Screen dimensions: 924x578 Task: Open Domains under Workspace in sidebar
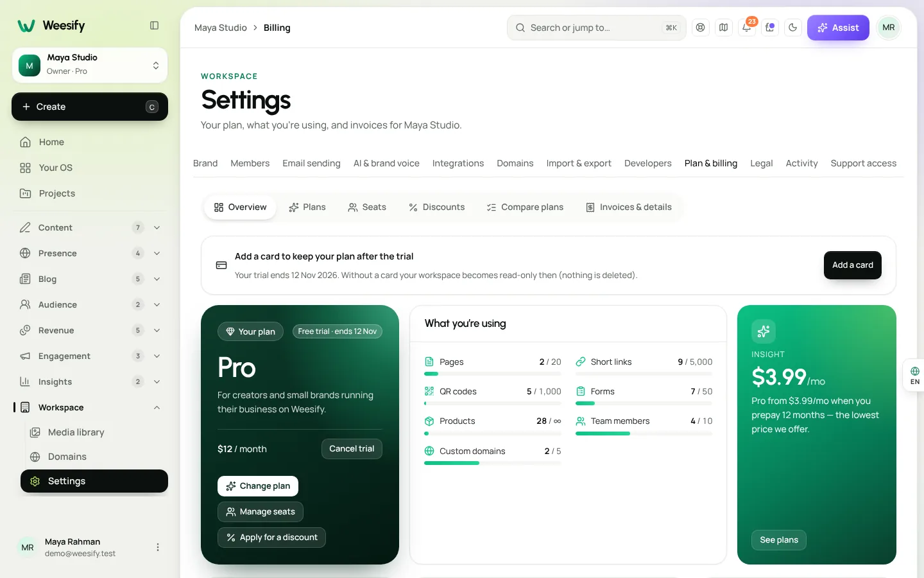[94, 457]
